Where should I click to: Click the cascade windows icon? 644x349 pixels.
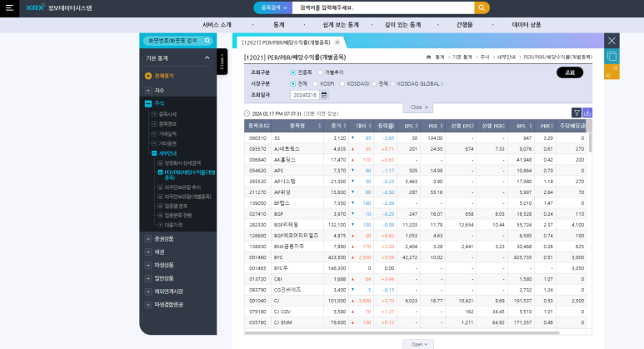pos(612,57)
